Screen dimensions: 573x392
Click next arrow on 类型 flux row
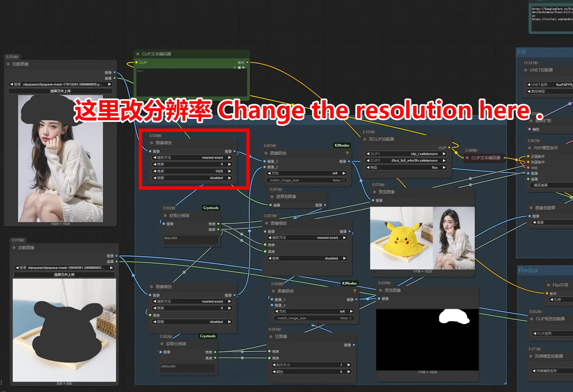point(444,168)
